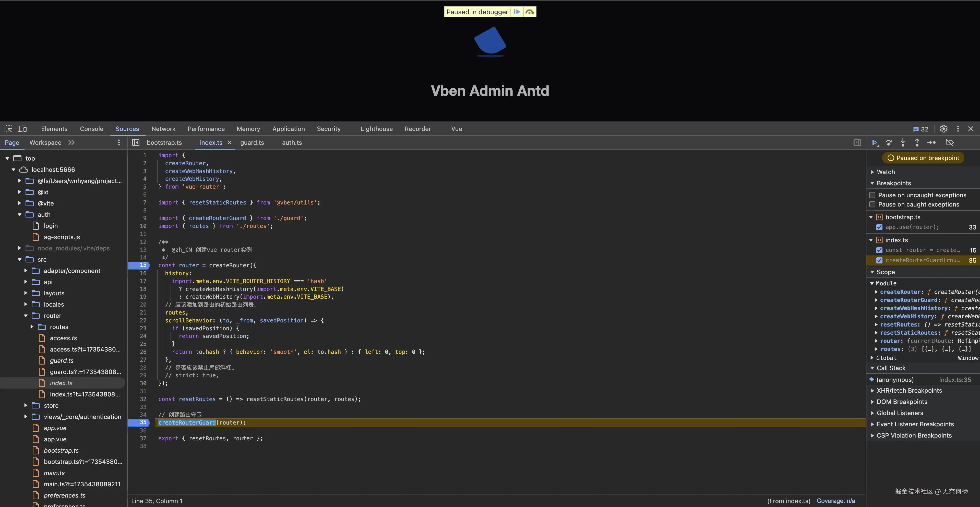
Task: Open the 32 issues counter button
Action: click(921, 129)
